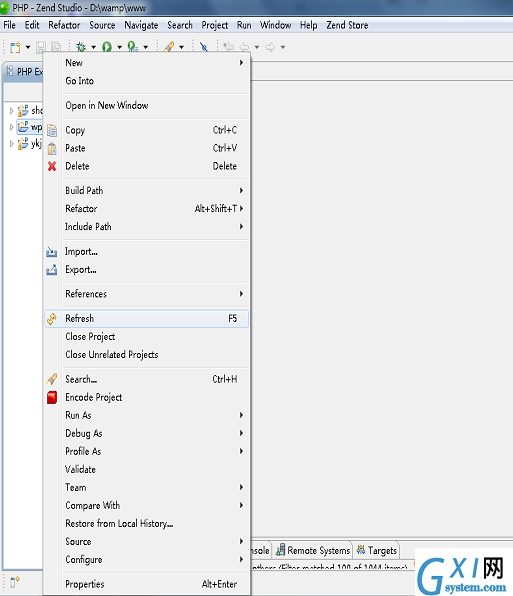Click the red Encode Project icon
The height and width of the screenshot is (596, 513).
coord(52,397)
